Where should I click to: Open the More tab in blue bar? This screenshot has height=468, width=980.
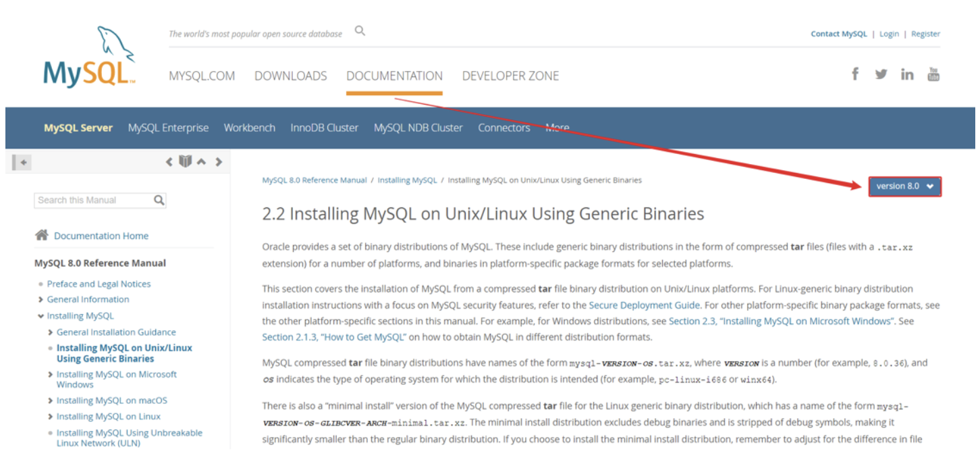[557, 128]
